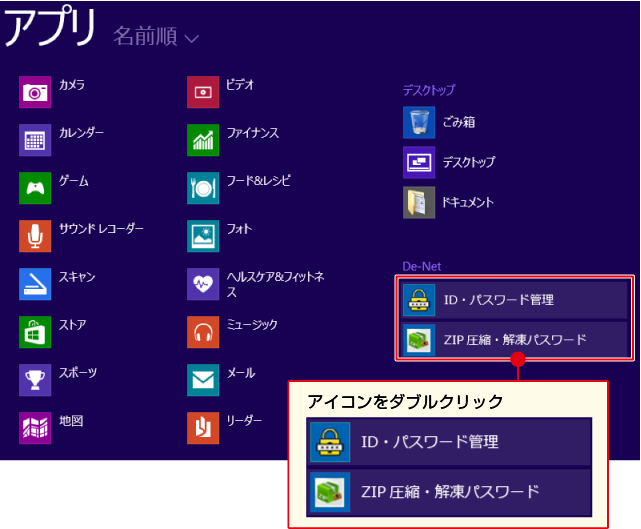
Task: Click the フード&レシピ text label
Action: click(x=259, y=181)
